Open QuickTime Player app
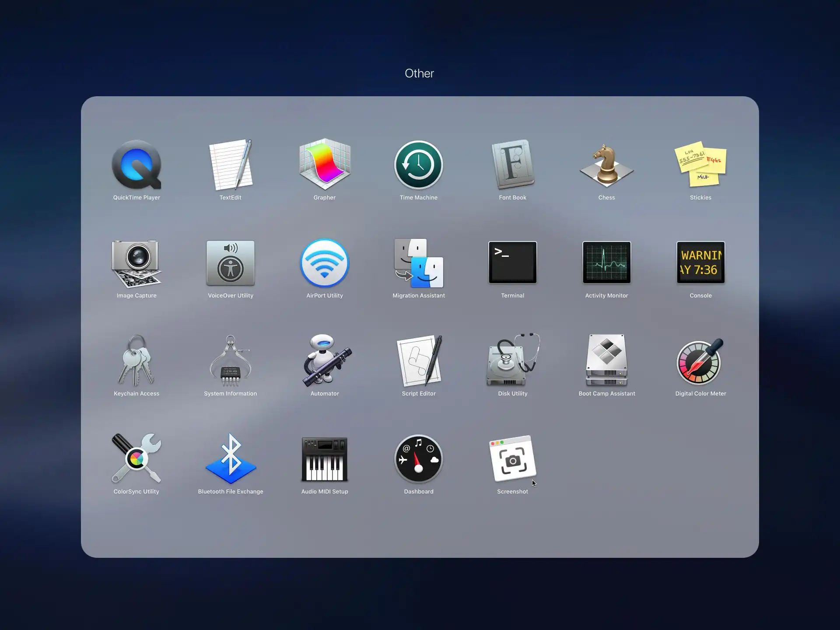This screenshot has height=630, width=840. [136, 165]
